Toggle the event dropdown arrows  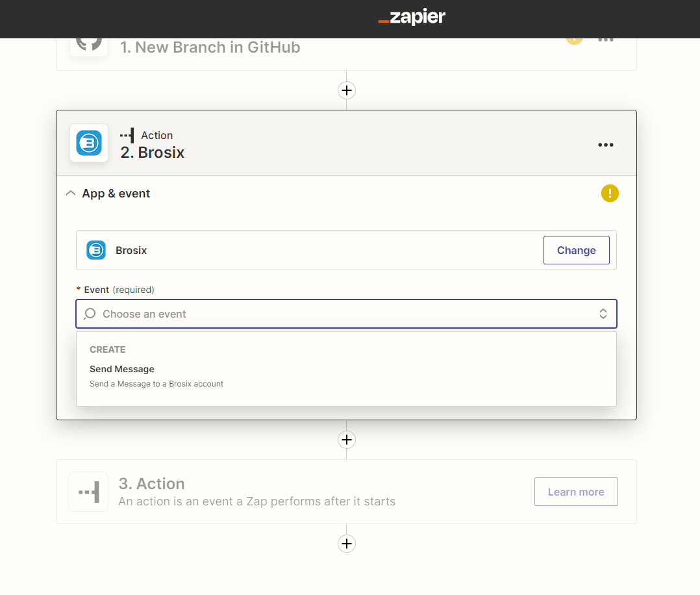click(x=603, y=314)
